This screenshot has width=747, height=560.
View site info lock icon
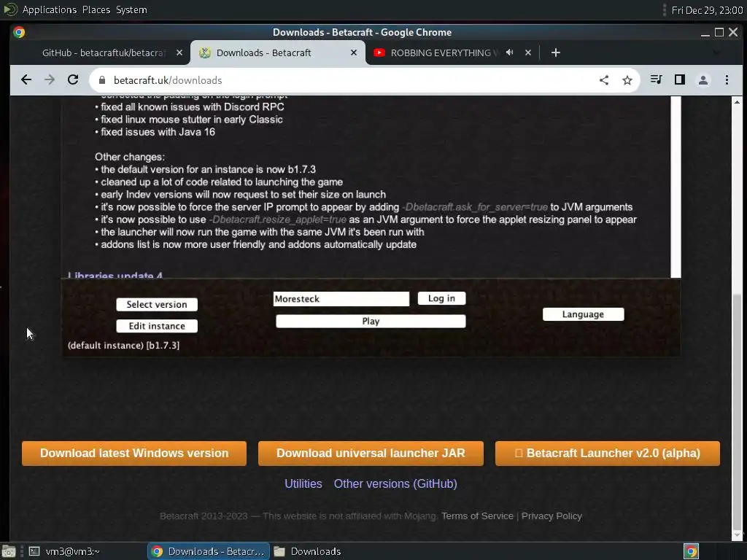pos(101,80)
